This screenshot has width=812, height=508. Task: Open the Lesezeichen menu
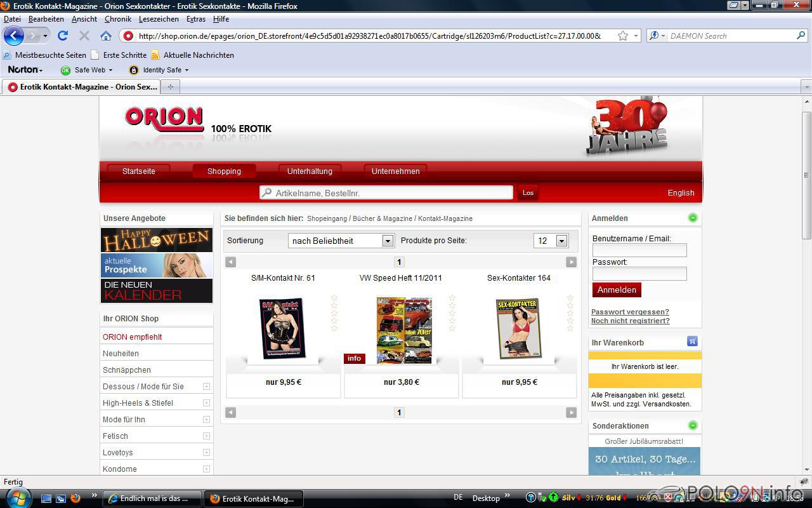tap(159, 19)
